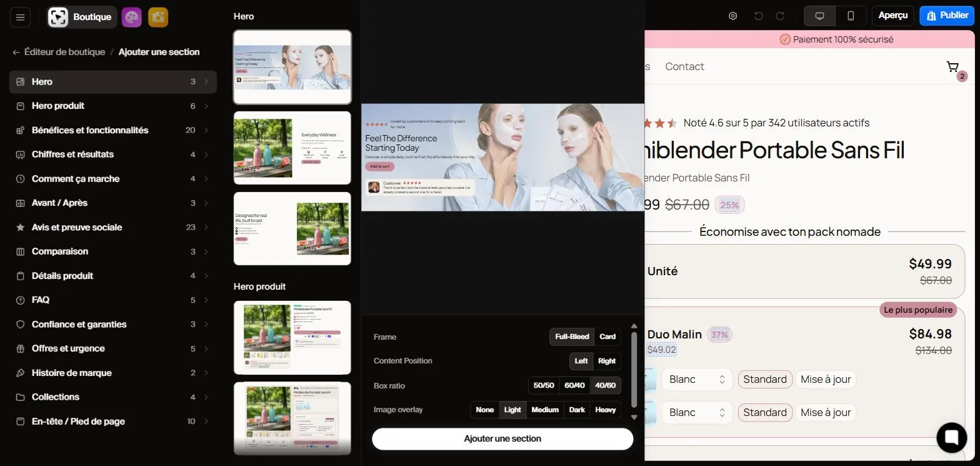The width and height of the screenshot is (980, 466).
Task: Click the orange AI generate icon
Action: point(158,17)
